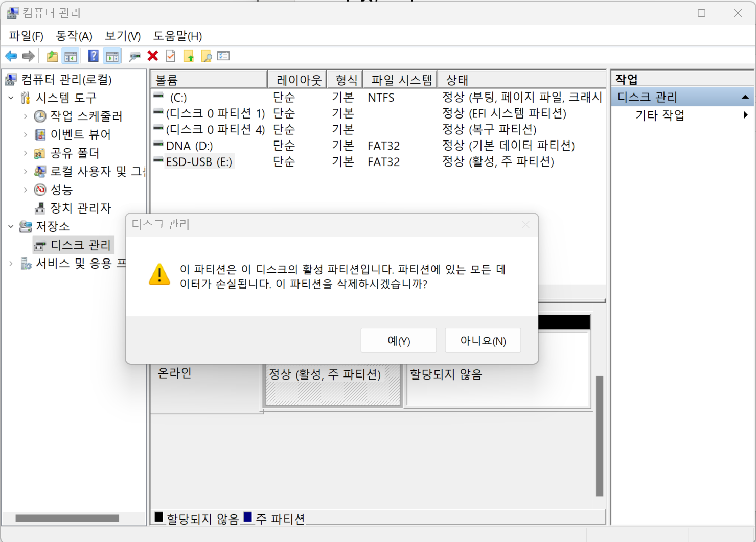The width and height of the screenshot is (756, 542).
Task: Click the checklist settings toolbar icon
Action: 223,56
